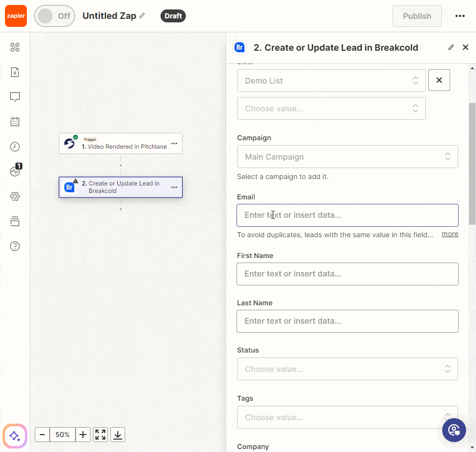476x452 pixels.
Task: Open the trigger step three-dot menu
Action: click(174, 143)
